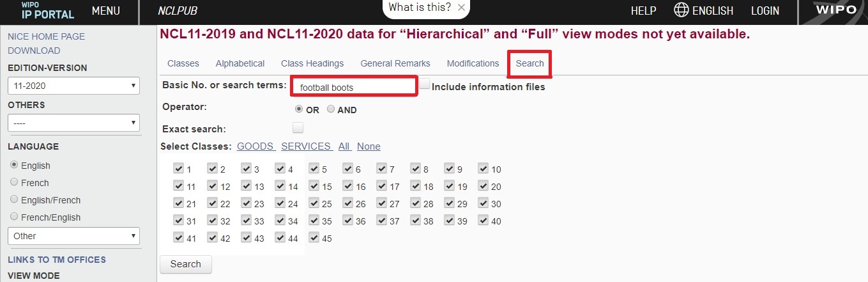Toggle class 33 checkbox

(246, 221)
